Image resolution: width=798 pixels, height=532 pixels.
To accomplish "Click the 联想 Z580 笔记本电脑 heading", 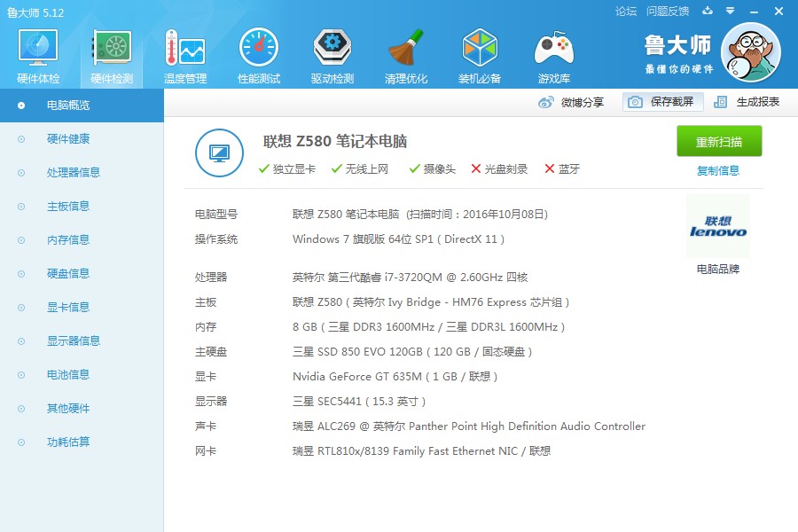I will pyautogui.click(x=335, y=141).
